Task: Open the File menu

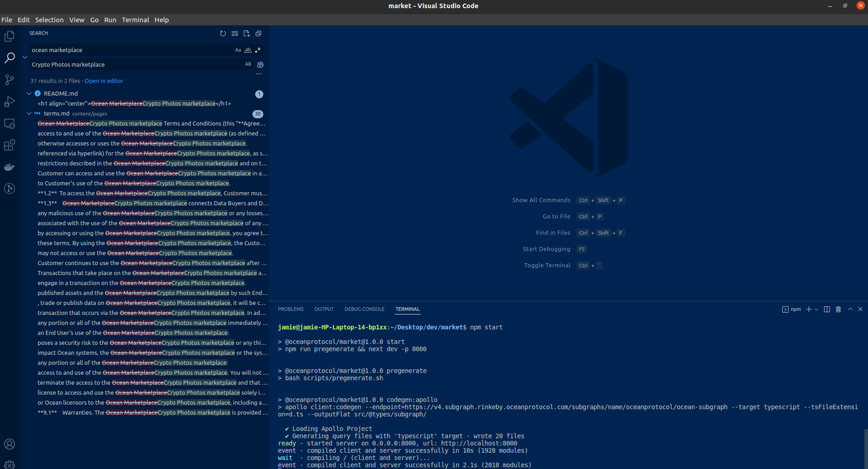Action: [7, 19]
